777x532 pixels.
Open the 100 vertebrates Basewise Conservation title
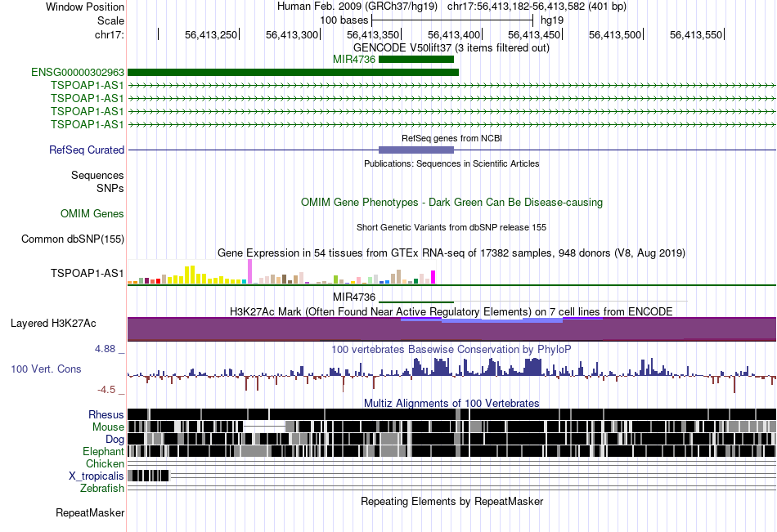click(x=451, y=349)
